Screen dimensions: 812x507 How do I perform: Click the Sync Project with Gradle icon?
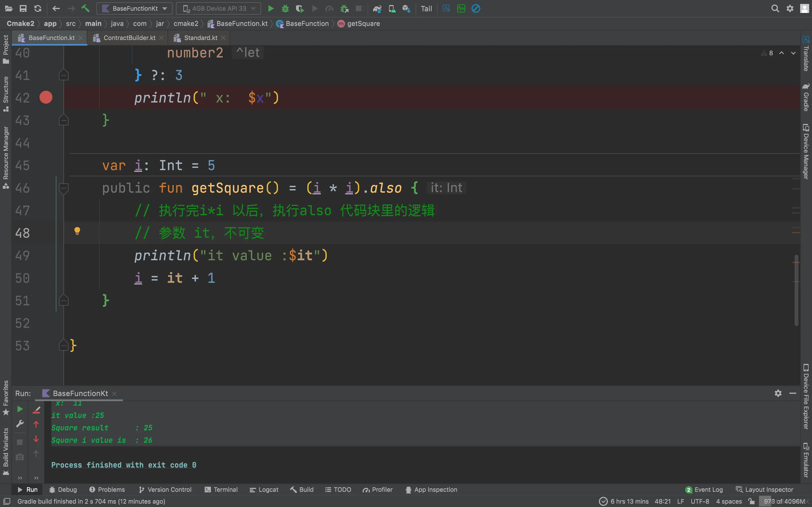[377, 8]
